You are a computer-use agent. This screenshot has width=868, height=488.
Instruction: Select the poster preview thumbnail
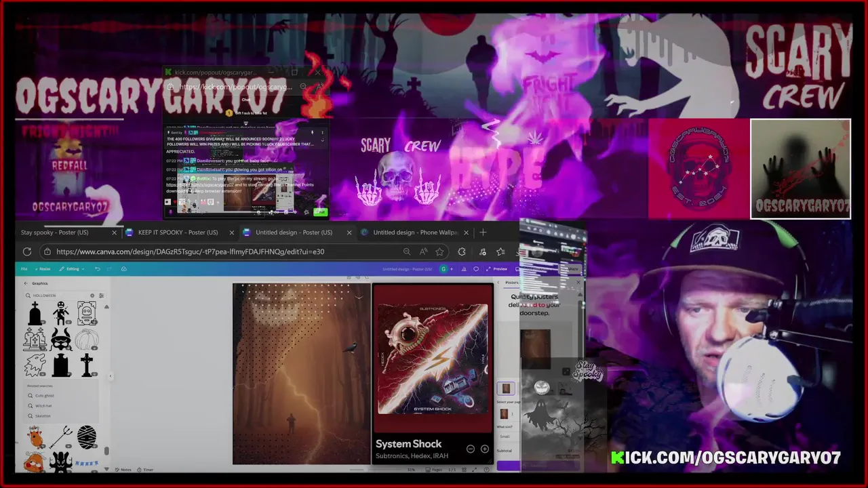click(x=506, y=388)
